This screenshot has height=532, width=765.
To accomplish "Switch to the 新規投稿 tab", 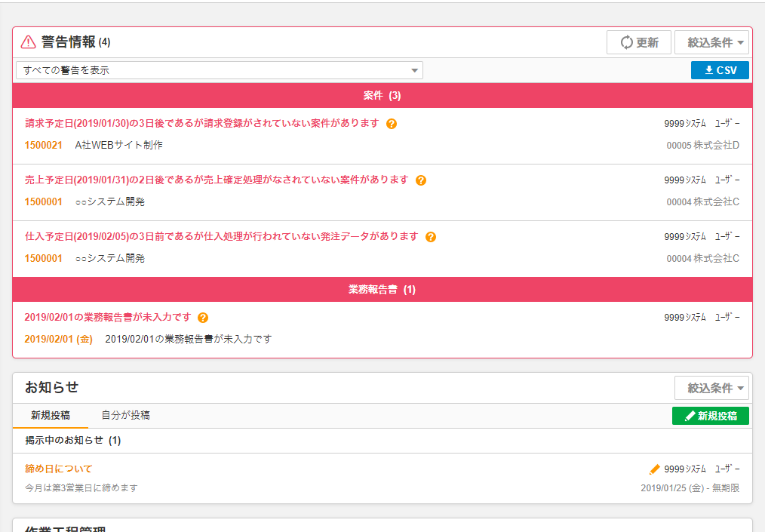I will click(51, 415).
